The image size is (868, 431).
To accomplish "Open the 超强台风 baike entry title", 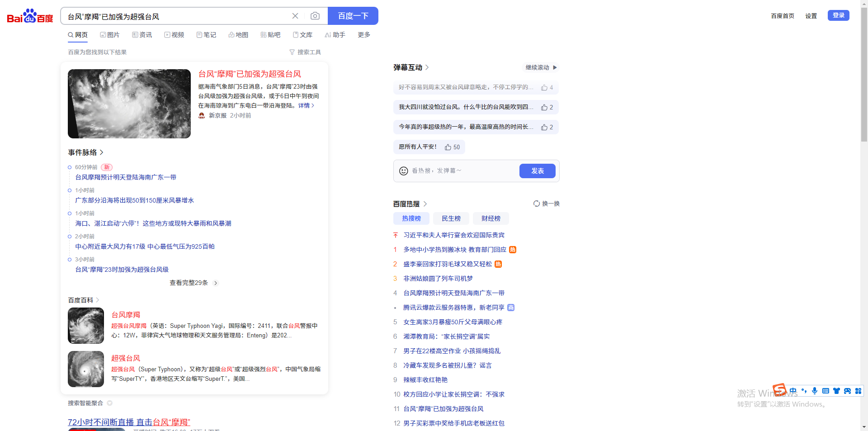I will tap(126, 358).
